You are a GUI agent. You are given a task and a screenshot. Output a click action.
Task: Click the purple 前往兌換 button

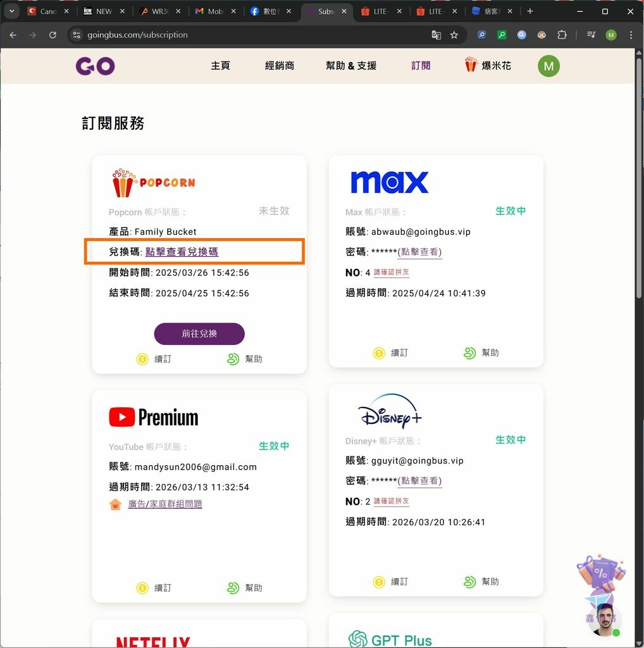(199, 333)
